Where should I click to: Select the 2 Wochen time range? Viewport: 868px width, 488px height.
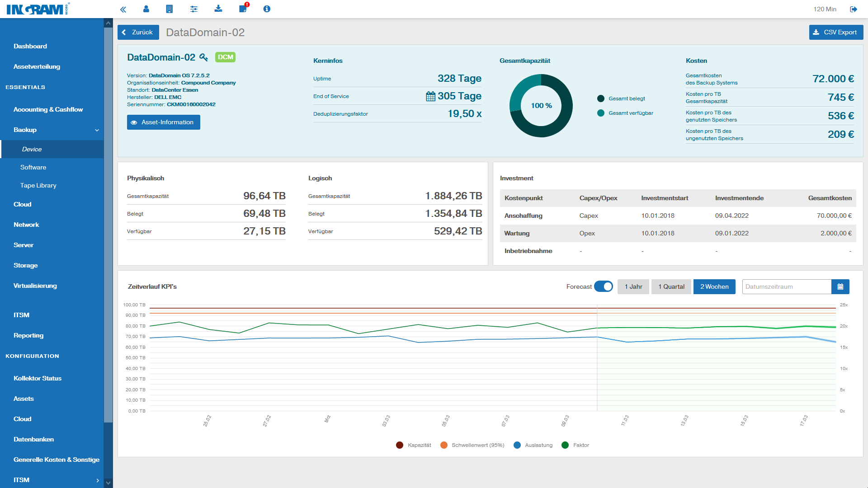point(714,286)
